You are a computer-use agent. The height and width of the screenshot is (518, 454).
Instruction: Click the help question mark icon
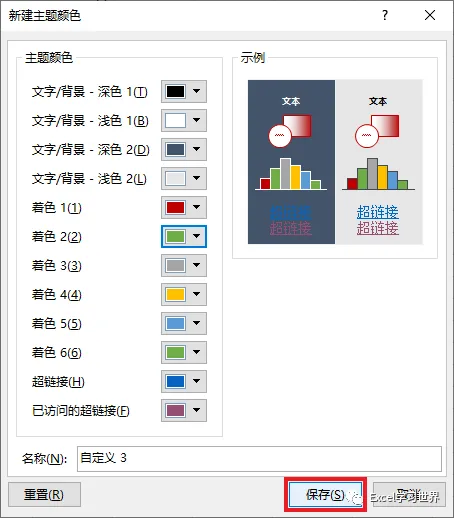pyautogui.click(x=385, y=15)
